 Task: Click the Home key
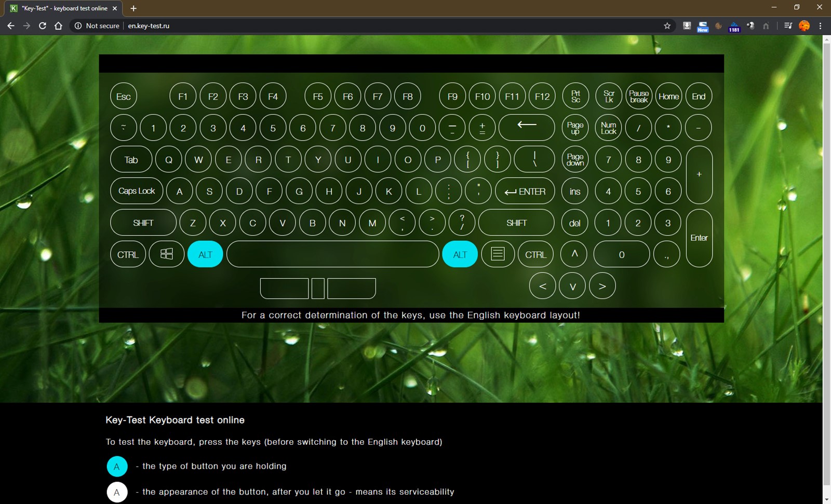(668, 97)
